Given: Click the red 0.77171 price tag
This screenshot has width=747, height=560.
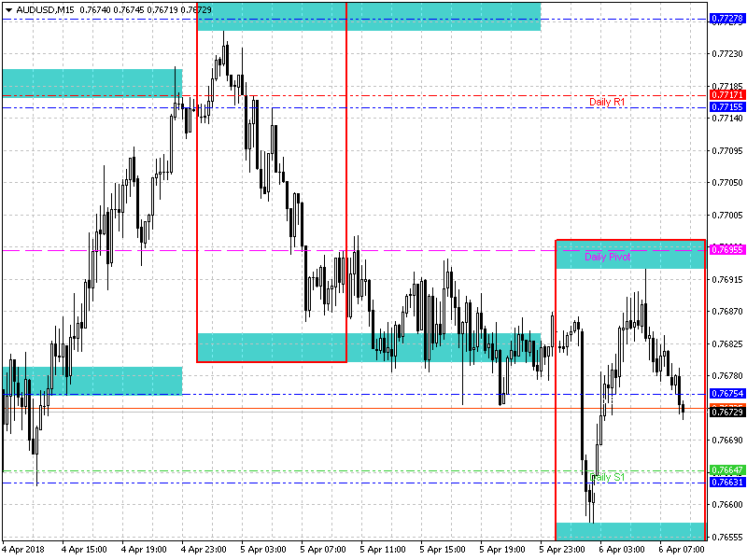Looking at the screenshot, I should [x=726, y=95].
